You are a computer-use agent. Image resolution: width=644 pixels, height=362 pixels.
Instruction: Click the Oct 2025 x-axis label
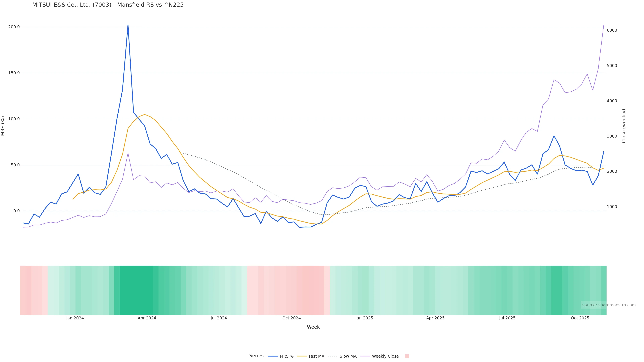[580, 318]
